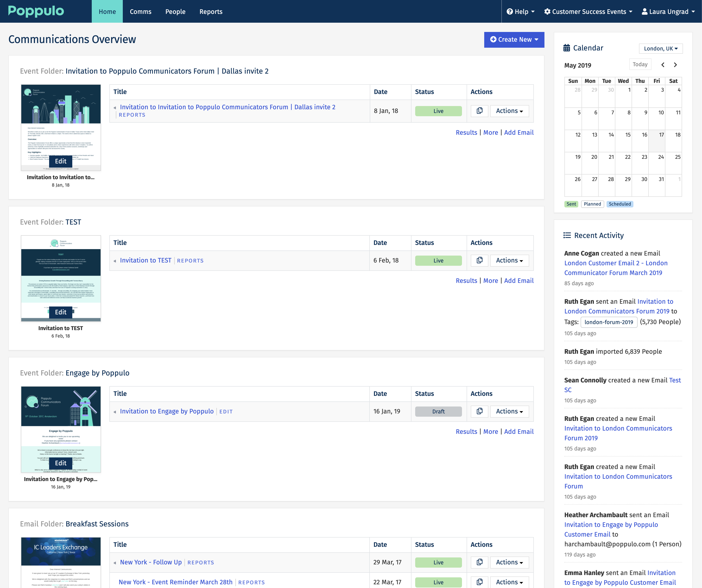Click Add Email under Engage by Poppulo
The height and width of the screenshot is (588, 702).
[519, 431]
